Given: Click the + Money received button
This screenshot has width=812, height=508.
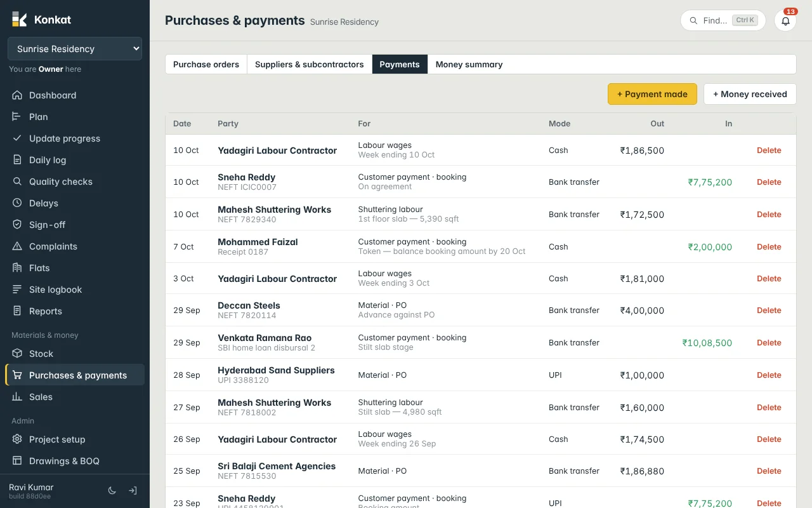Looking at the screenshot, I should [750, 94].
